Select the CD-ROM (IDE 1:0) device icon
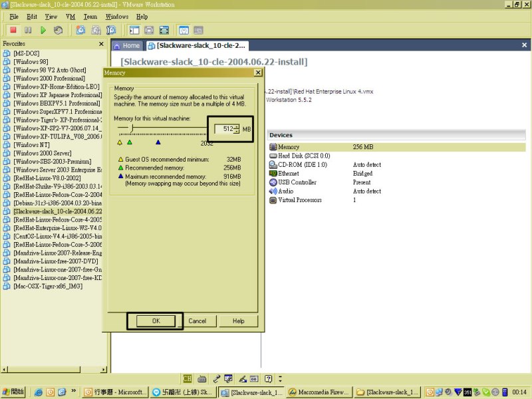 click(273, 164)
